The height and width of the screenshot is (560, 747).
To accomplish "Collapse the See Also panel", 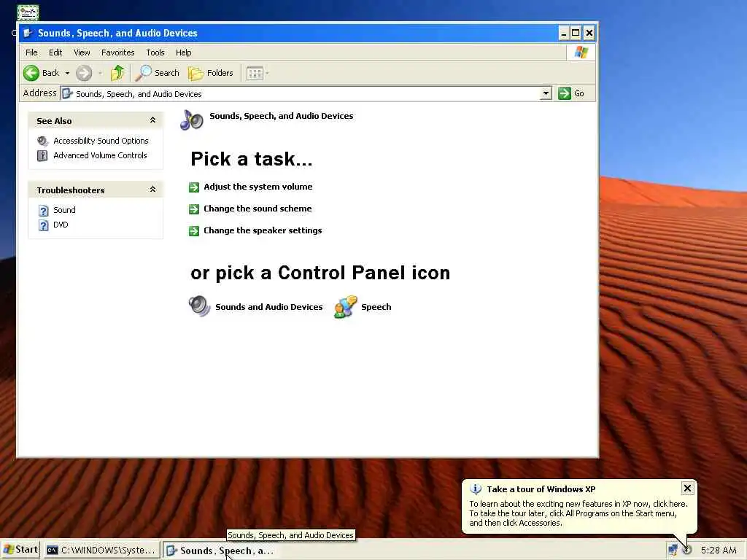I will [x=152, y=120].
